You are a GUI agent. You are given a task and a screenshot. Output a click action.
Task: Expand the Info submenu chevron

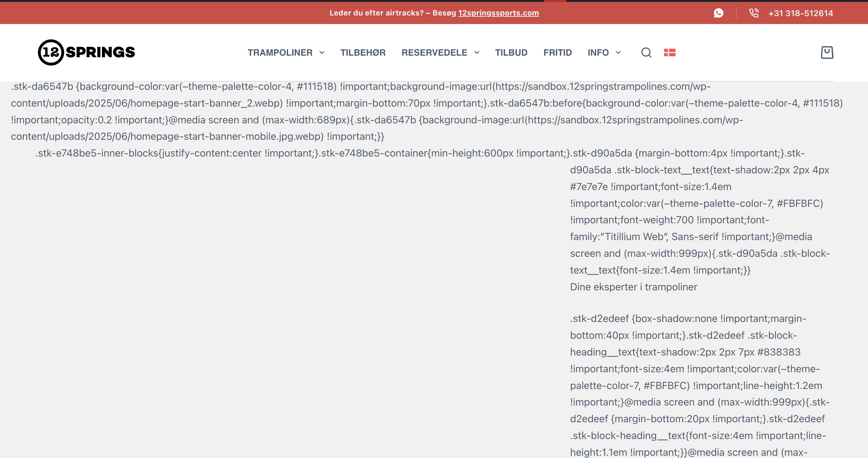pos(618,53)
